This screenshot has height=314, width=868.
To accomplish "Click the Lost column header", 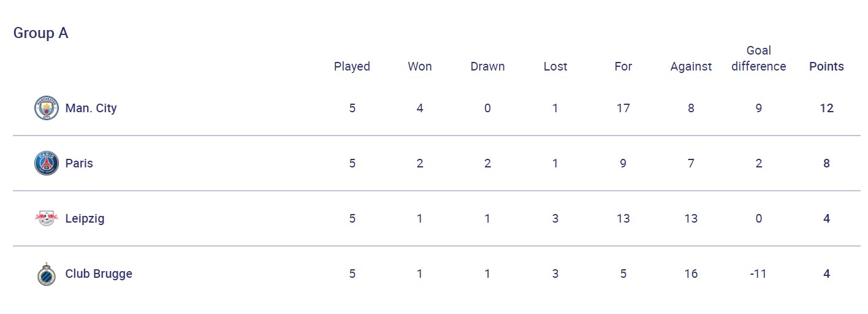I will tap(555, 66).
